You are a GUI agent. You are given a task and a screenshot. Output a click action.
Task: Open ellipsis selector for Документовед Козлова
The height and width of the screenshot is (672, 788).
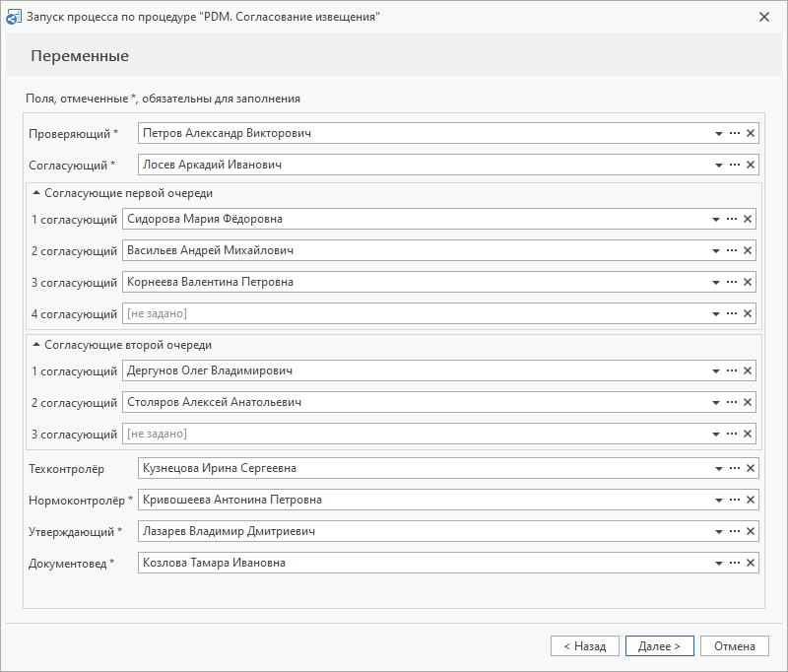[735, 563]
